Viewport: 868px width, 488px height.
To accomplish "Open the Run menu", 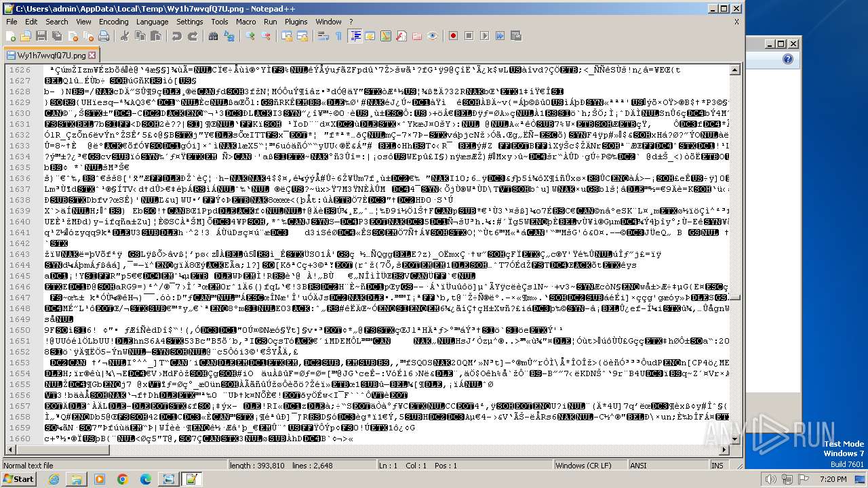I will [270, 22].
